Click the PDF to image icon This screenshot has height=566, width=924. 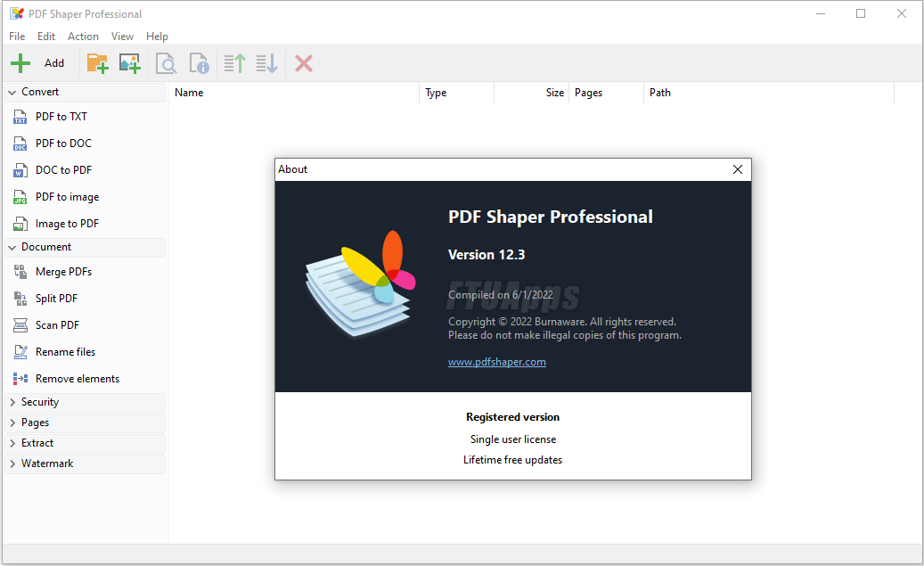point(20,197)
